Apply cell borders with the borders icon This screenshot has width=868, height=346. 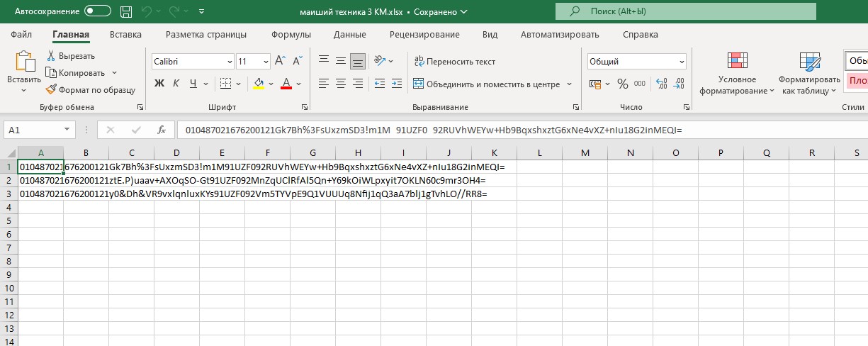pyautogui.click(x=225, y=84)
